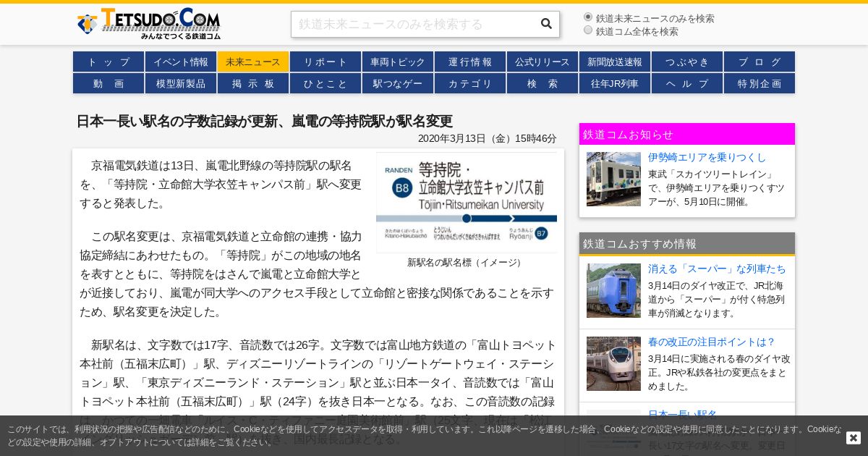
Task: Click the Sky Tree Train thumbnail
Action: click(613, 179)
